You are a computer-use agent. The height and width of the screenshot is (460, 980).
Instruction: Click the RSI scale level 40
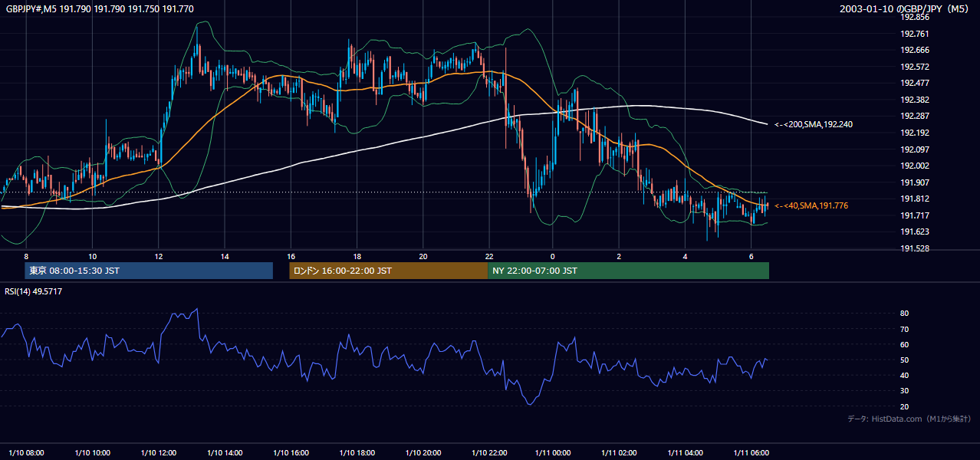[x=904, y=375]
